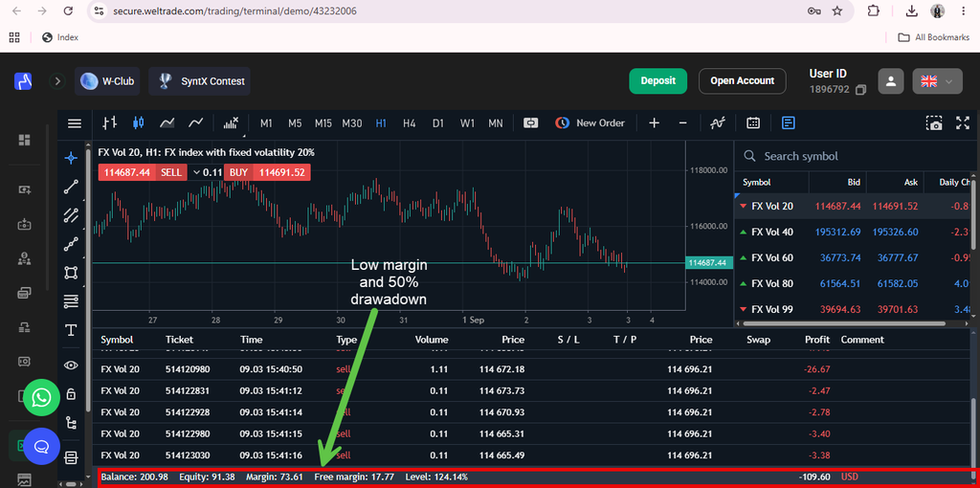This screenshot has height=488, width=980.
Task: Take a chart screenshot with camera icon
Action: [x=934, y=123]
